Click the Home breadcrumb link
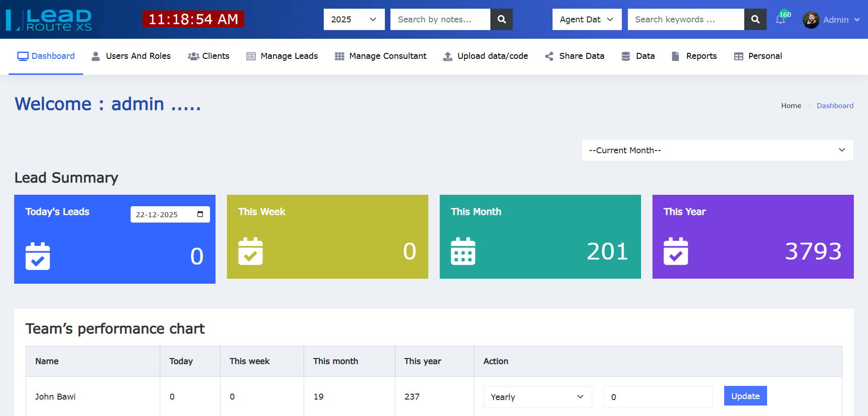 click(x=791, y=106)
